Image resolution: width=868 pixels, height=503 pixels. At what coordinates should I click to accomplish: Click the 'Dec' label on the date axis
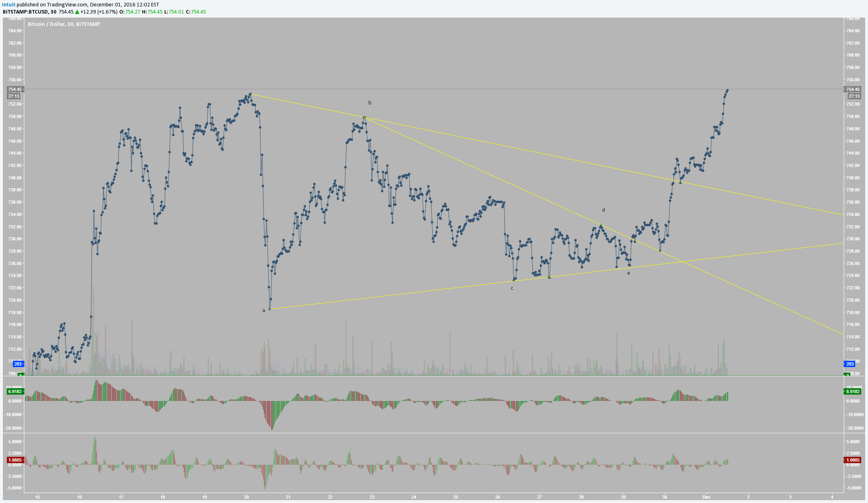[x=707, y=497]
